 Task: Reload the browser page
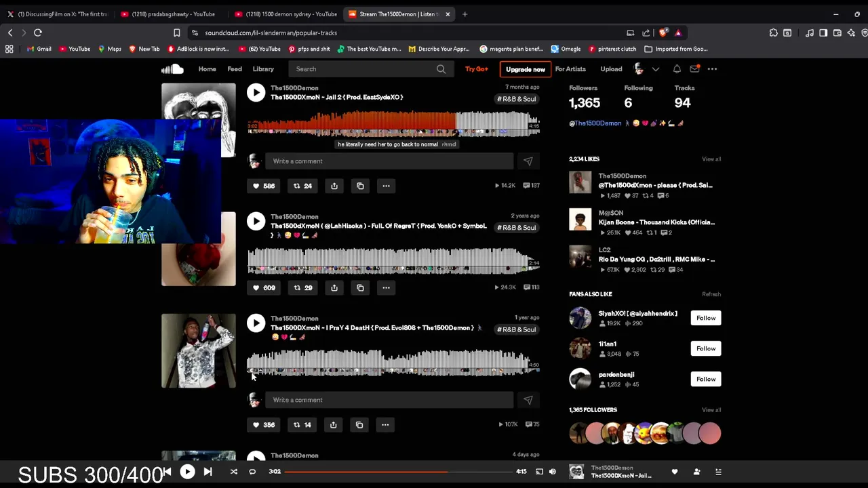click(38, 33)
